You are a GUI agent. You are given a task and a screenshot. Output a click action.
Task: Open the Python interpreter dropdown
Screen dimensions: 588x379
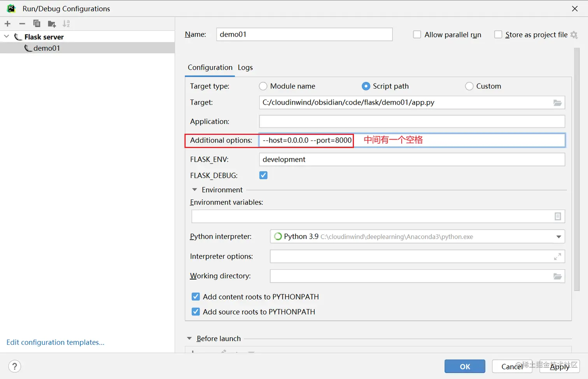tap(558, 237)
